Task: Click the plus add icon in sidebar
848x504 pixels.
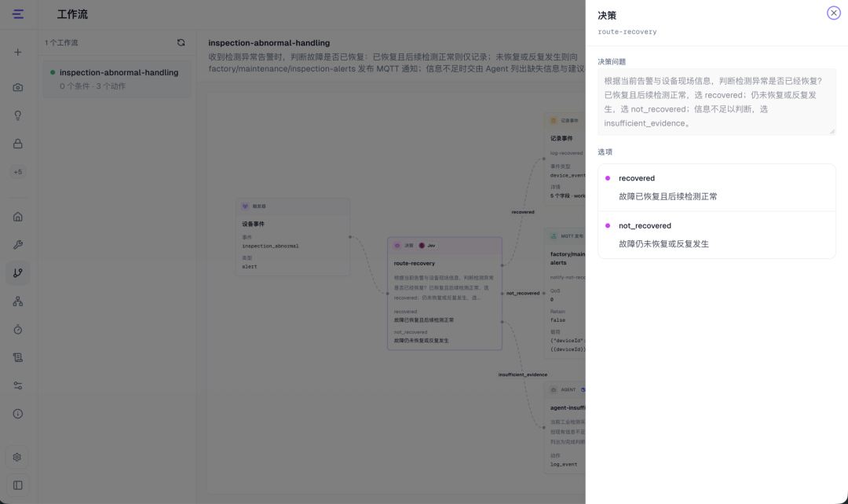Action: tap(18, 53)
